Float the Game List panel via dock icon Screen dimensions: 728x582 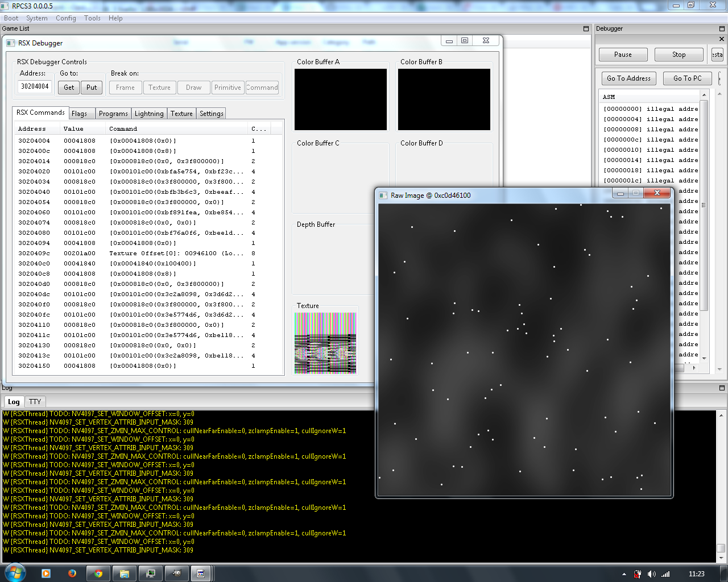pos(586,28)
